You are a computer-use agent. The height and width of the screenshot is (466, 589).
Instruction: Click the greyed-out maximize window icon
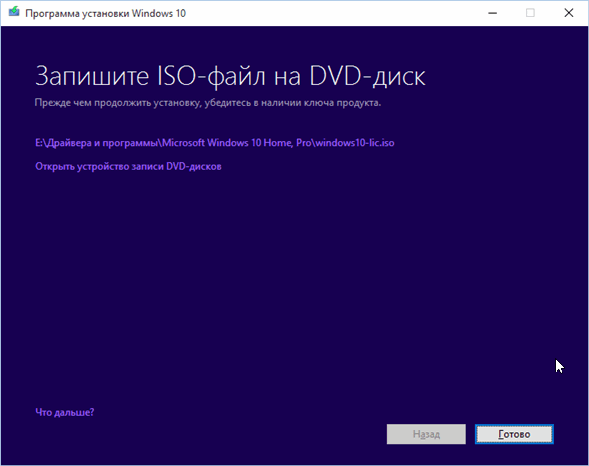[x=530, y=13]
